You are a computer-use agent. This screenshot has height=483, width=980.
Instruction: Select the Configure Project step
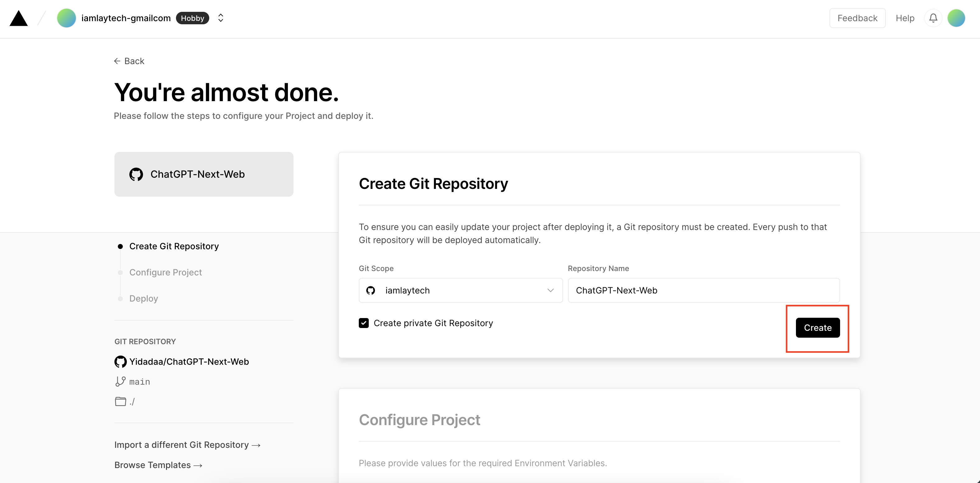[x=165, y=272]
